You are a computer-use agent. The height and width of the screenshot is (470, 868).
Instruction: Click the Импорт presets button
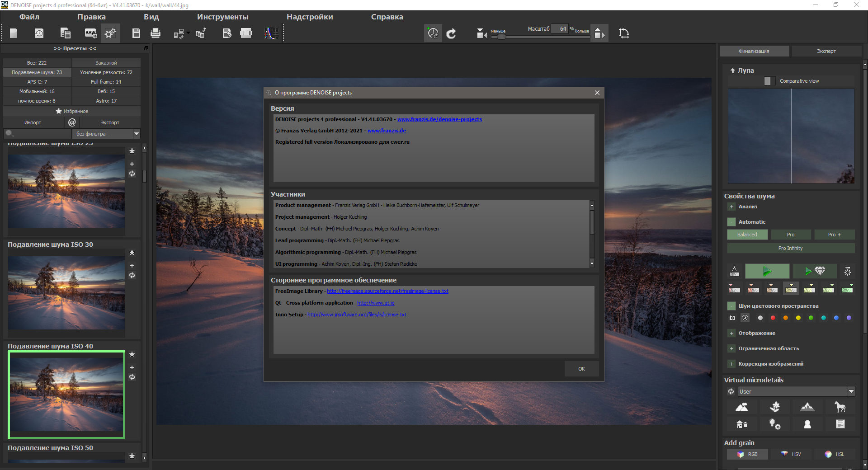pyautogui.click(x=33, y=122)
